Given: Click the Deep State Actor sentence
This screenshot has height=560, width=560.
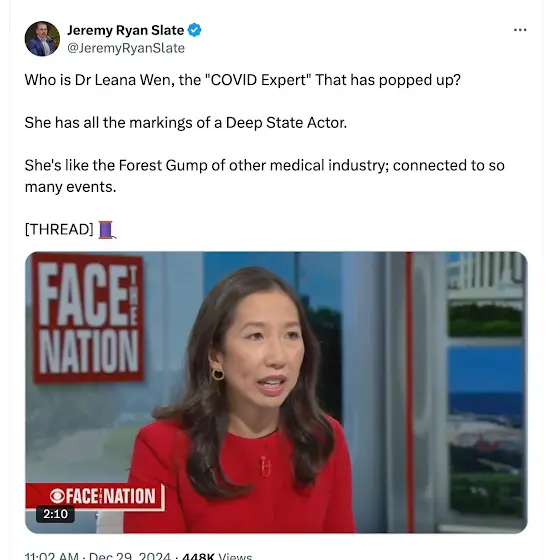Looking at the screenshot, I should point(186,123).
